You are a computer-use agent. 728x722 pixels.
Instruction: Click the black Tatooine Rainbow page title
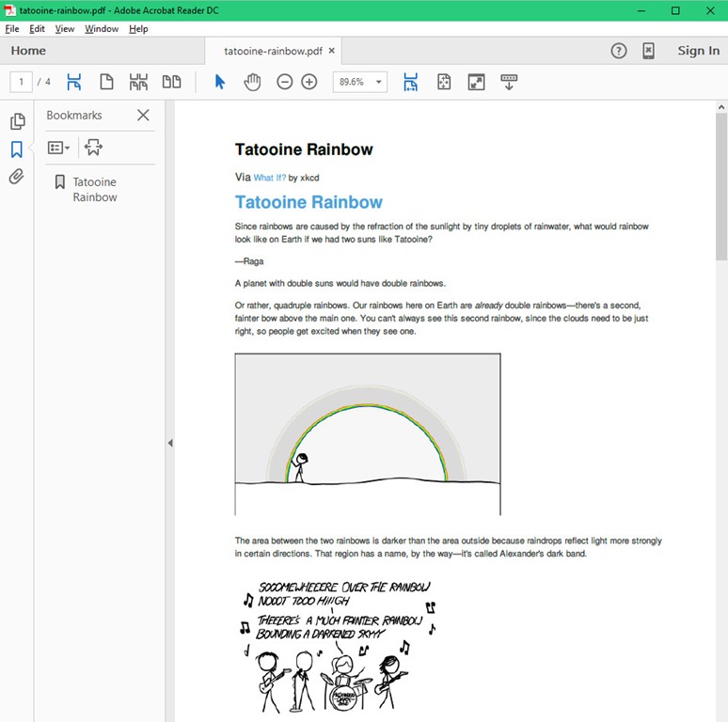pyautogui.click(x=304, y=149)
